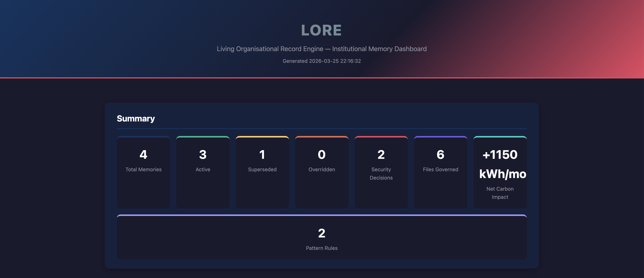Click the Superseded label text
The width and height of the screenshot is (644, 278).
[x=262, y=169]
